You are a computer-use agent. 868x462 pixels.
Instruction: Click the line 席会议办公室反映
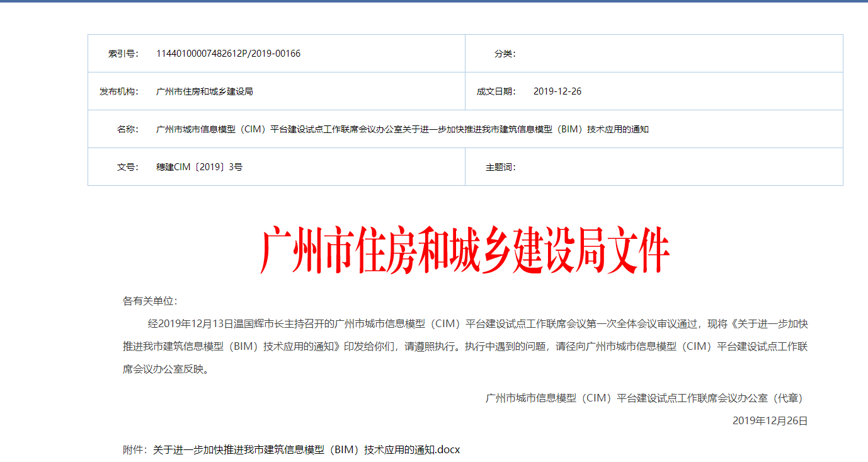[166, 369]
